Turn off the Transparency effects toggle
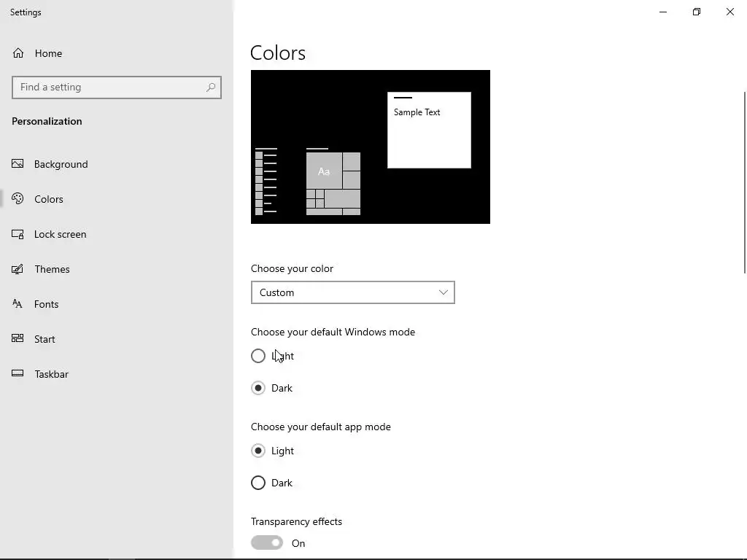 click(x=267, y=542)
